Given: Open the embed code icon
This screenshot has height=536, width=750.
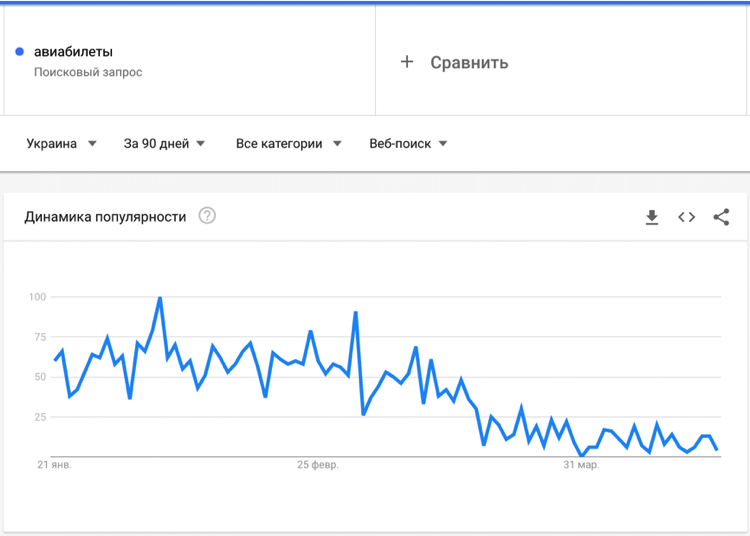Looking at the screenshot, I should (686, 217).
